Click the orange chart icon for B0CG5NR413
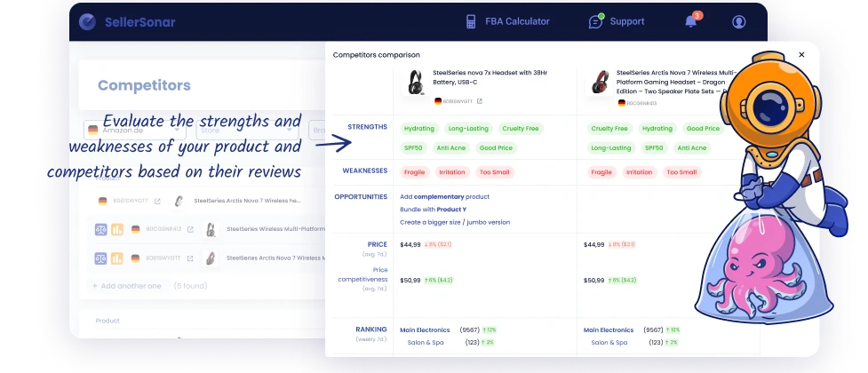868x373 pixels. click(x=117, y=229)
